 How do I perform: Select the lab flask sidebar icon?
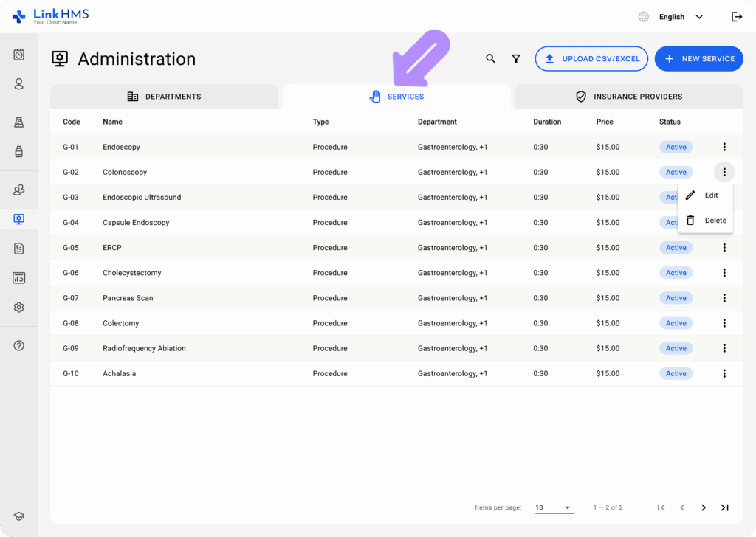click(19, 122)
